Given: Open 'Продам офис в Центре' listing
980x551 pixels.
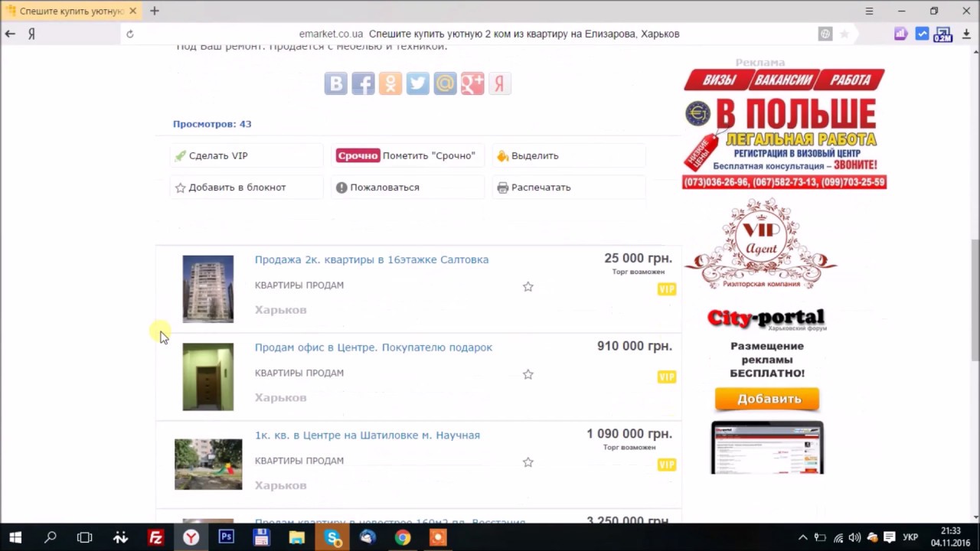Looking at the screenshot, I should click(x=373, y=347).
